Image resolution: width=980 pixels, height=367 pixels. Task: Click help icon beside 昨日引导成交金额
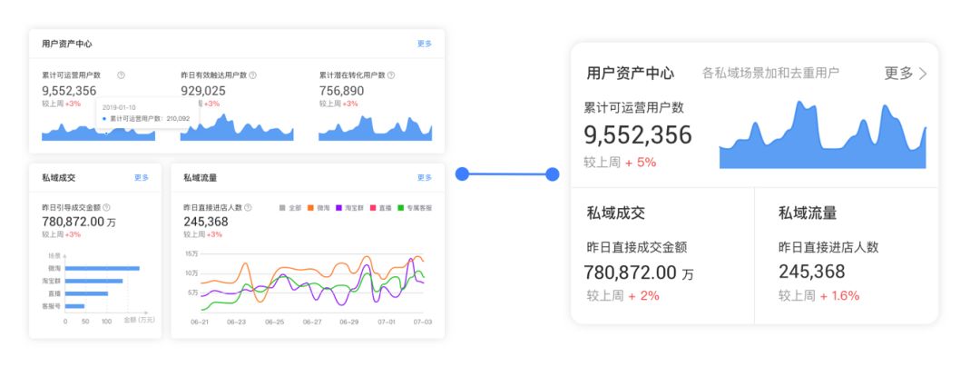click(x=106, y=208)
